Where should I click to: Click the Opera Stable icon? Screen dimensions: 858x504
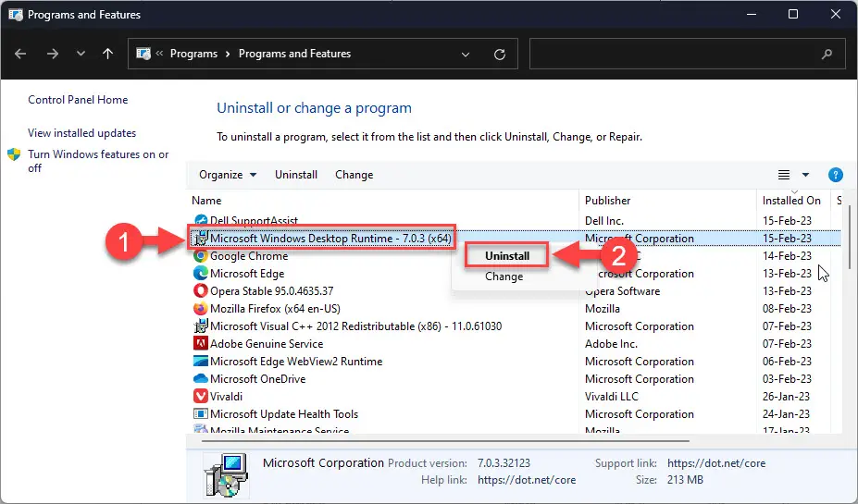coord(201,290)
